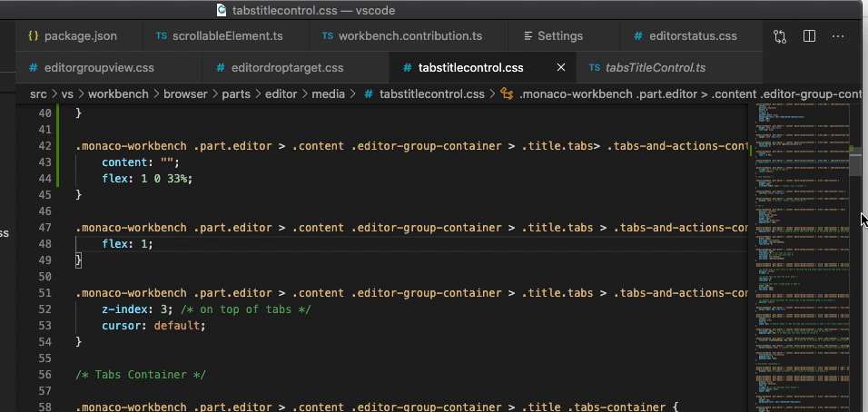The height and width of the screenshot is (412, 868).
Task: Click the 'flex: 1 0 33%;' declaration
Action: (147, 179)
